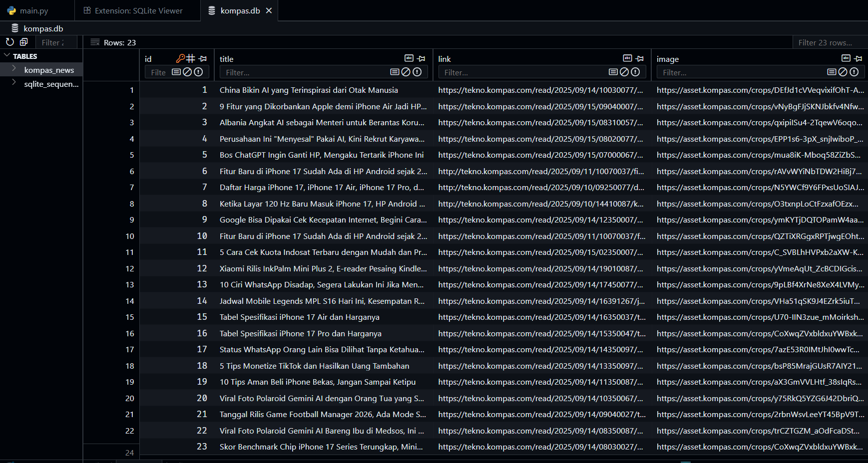This screenshot has width=868, height=463.
Task: Click the title cell of row 1
Action: point(309,90)
